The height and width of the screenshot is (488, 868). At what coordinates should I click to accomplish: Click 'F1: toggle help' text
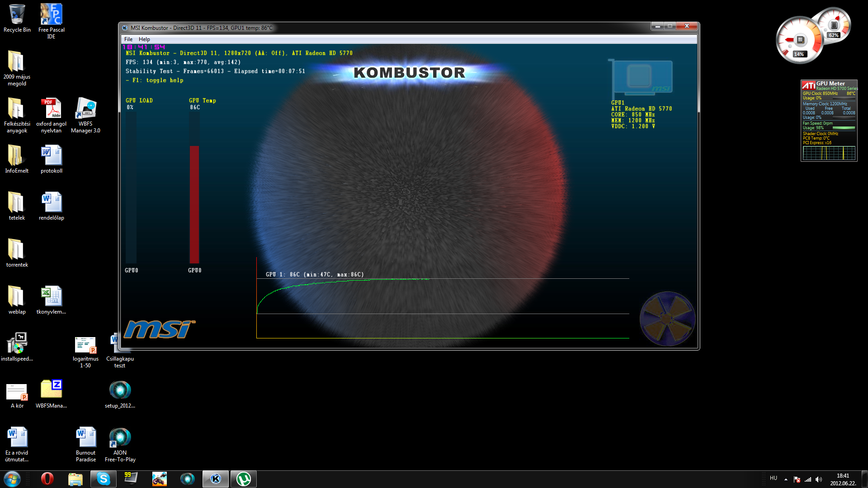155,80
